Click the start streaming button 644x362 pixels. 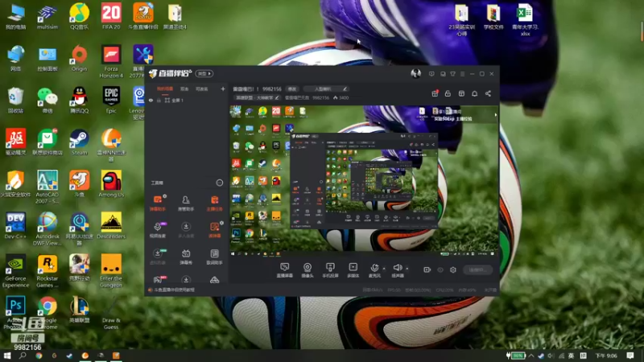click(x=477, y=269)
